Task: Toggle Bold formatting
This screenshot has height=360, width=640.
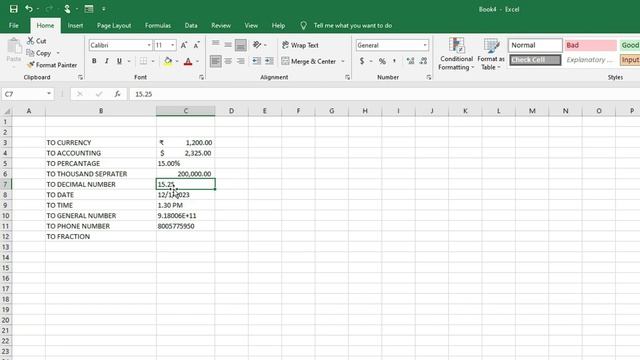Action: [94, 61]
